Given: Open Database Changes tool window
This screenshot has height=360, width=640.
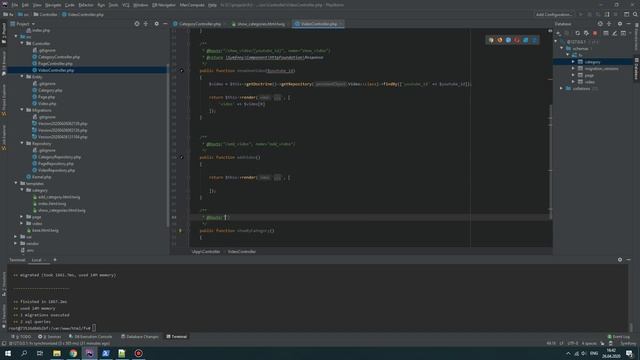Looking at the screenshot, I should (x=140, y=337).
